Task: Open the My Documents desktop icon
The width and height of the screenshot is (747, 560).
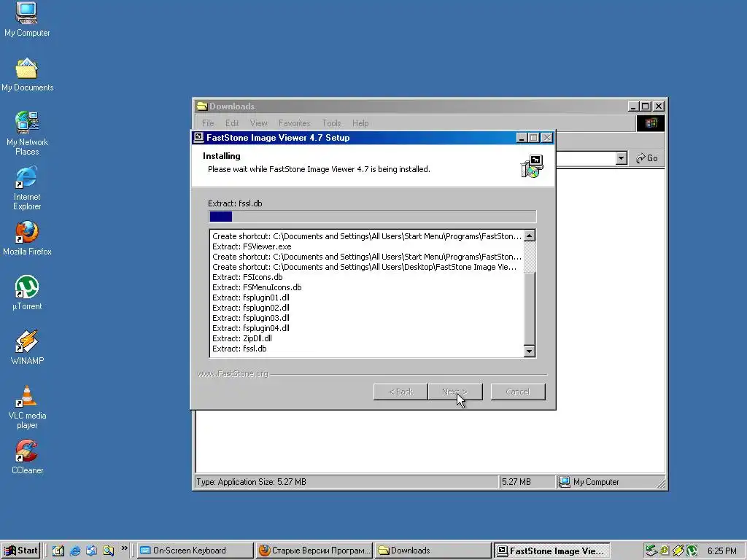Action: [x=27, y=74]
